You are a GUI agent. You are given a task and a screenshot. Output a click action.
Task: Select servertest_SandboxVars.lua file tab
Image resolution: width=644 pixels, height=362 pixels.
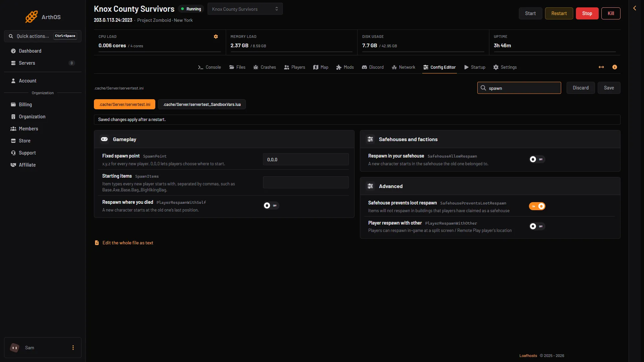coord(202,104)
